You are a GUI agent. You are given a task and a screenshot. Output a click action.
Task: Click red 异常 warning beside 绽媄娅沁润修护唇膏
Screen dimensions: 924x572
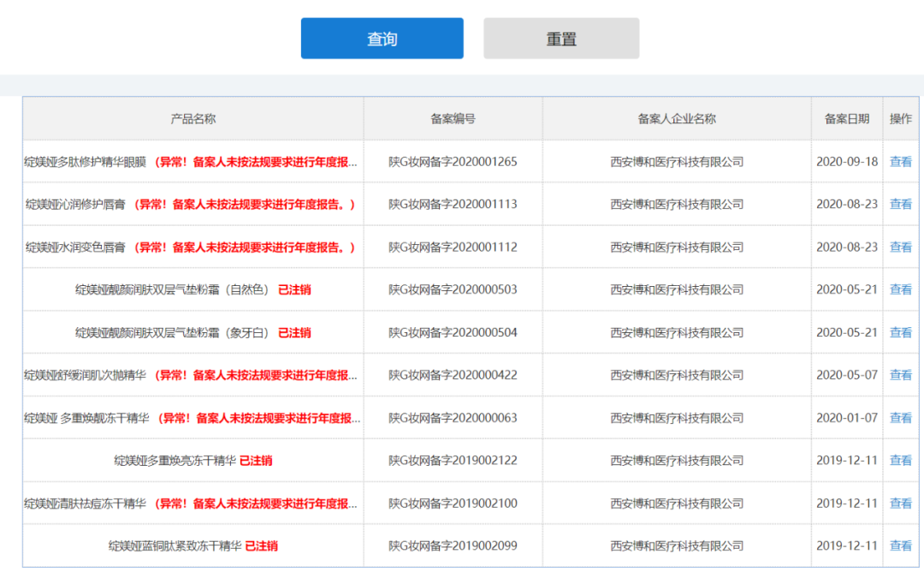(245, 204)
